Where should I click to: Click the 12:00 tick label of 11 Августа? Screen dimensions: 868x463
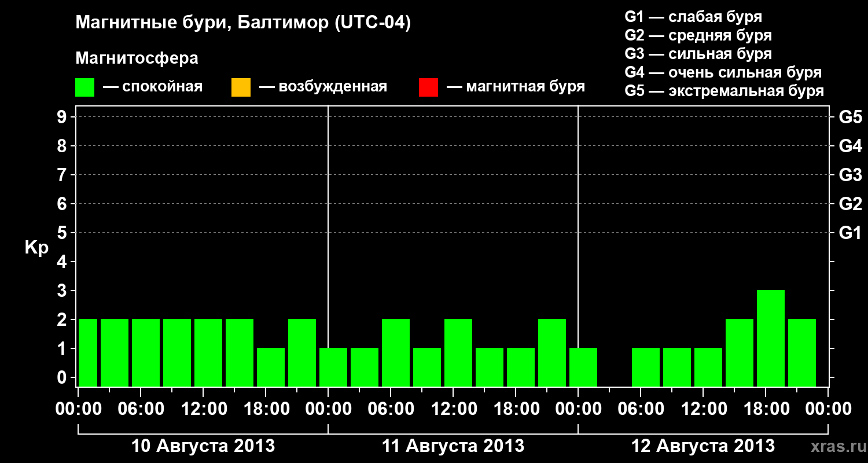(453, 409)
